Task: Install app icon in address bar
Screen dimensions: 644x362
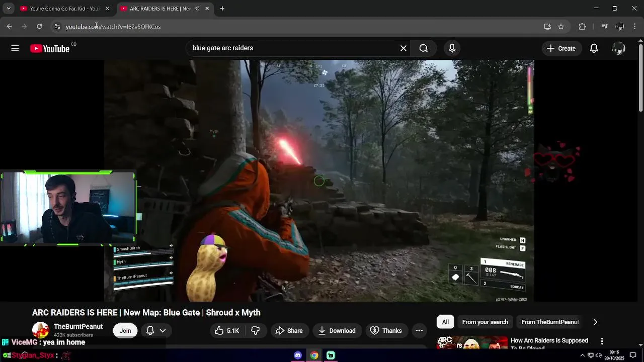Action: (x=547, y=27)
